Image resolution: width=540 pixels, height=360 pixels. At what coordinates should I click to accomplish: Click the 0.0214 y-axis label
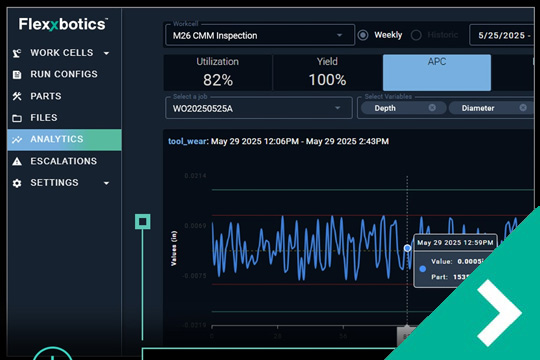195,176
